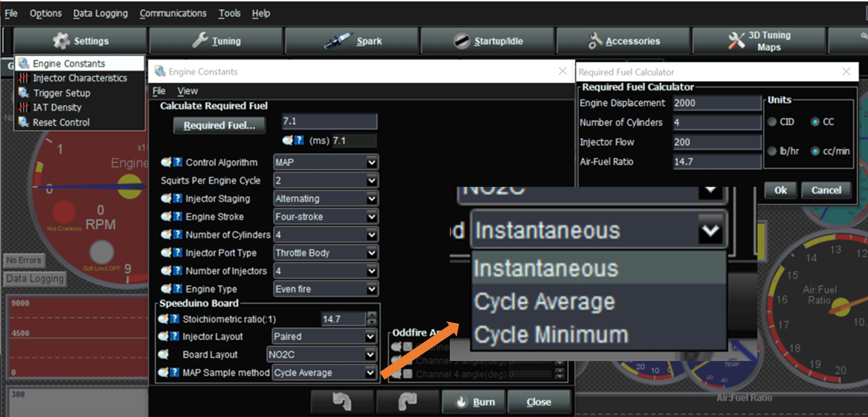Open the Data Logging menu
This screenshot has height=417, width=868.
tap(100, 13)
